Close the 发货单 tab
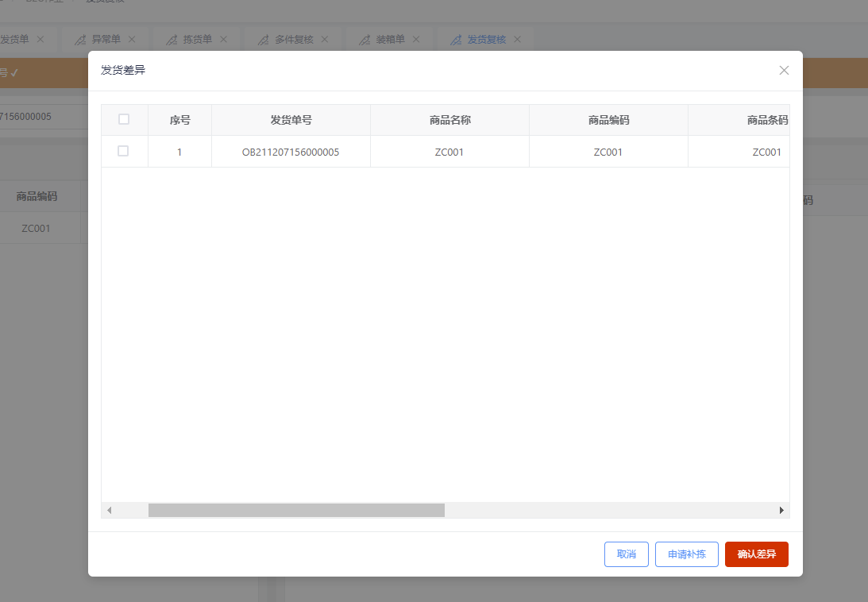The height and width of the screenshot is (602, 868). pos(41,40)
